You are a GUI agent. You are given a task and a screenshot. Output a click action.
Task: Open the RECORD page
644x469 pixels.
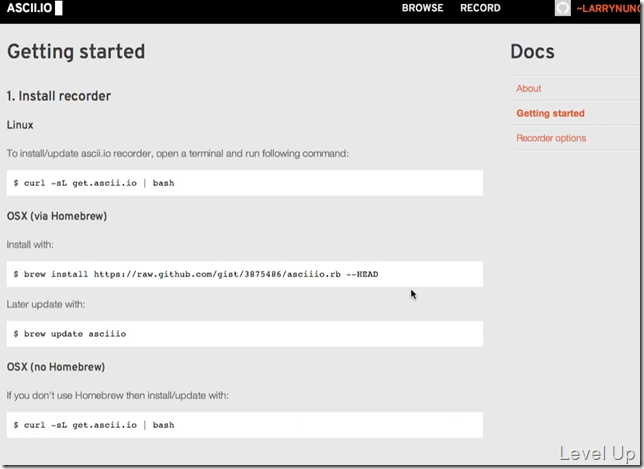click(x=480, y=8)
